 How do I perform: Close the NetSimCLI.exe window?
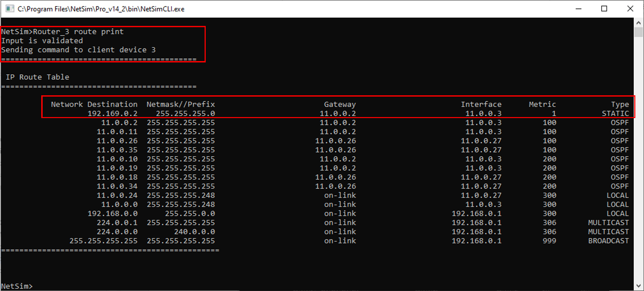click(630, 9)
